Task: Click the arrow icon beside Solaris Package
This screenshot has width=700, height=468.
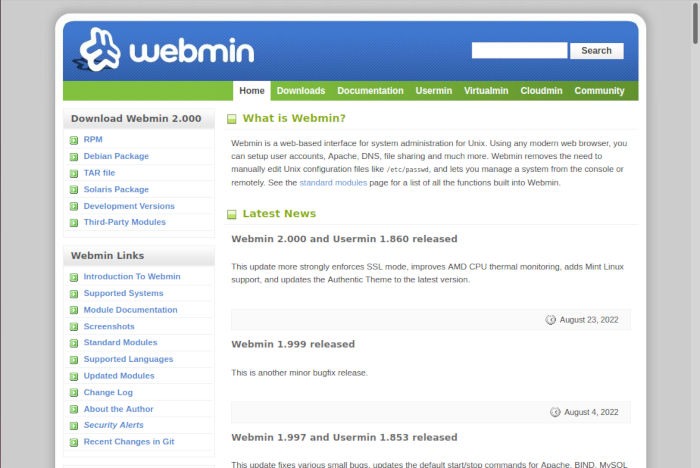Action: click(74, 190)
